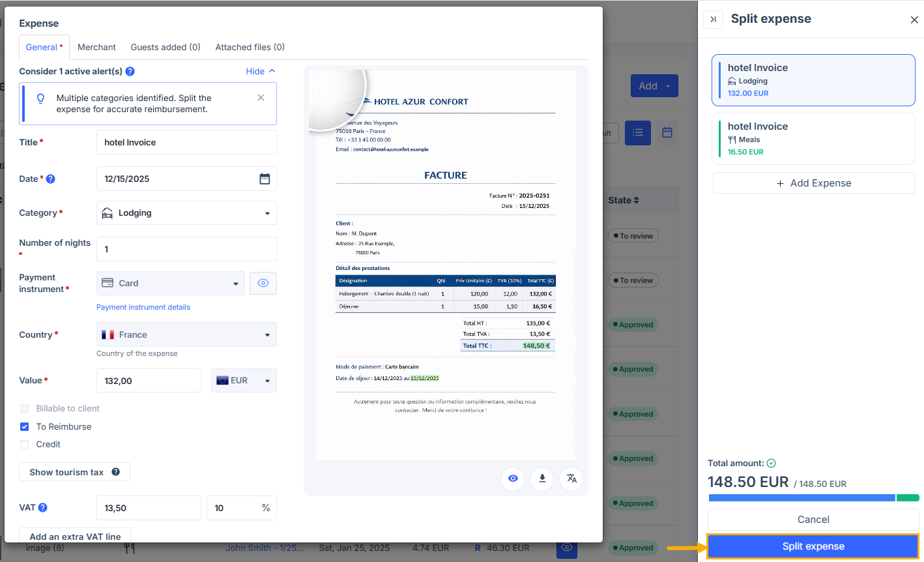Click the John Smith link in background row
The image size is (924, 562).
point(265,548)
